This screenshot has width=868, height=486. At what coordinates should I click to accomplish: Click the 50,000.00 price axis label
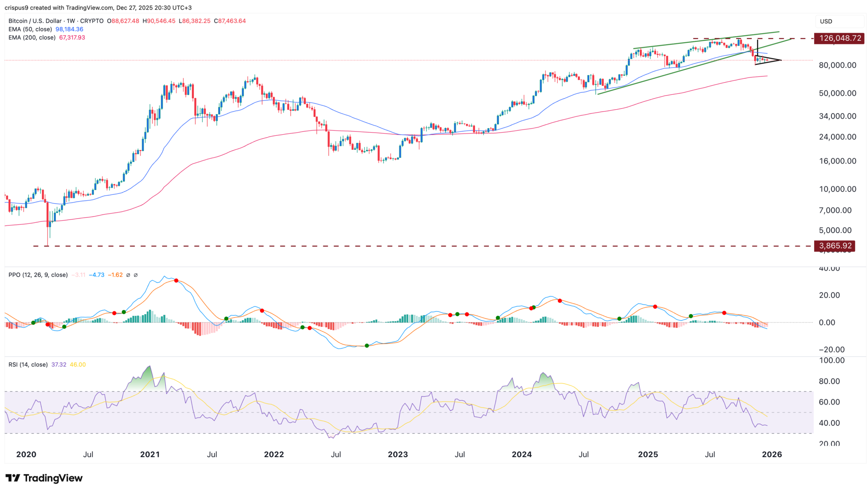(x=837, y=93)
